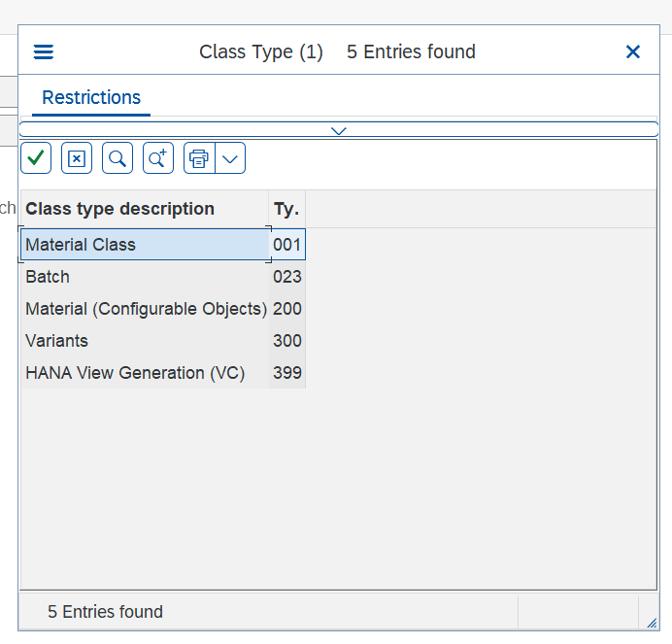672x644 pixels.
Task: Choose Material (Configurable Objects) row
Action: click(x=146, y=309)
